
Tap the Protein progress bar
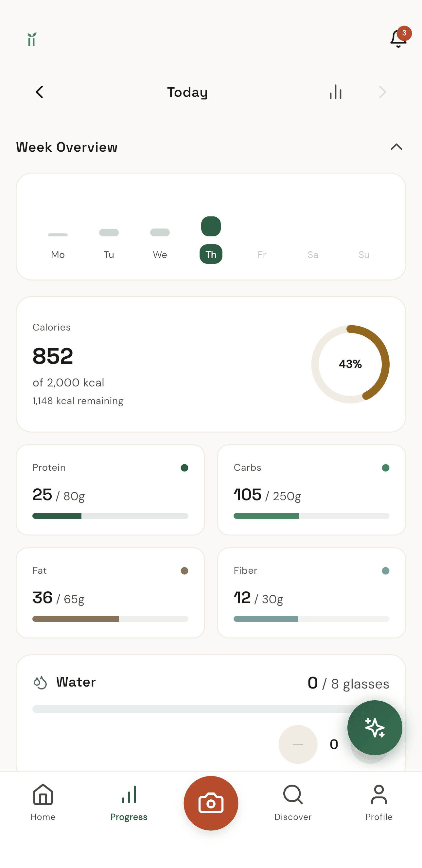click(110, 516)
